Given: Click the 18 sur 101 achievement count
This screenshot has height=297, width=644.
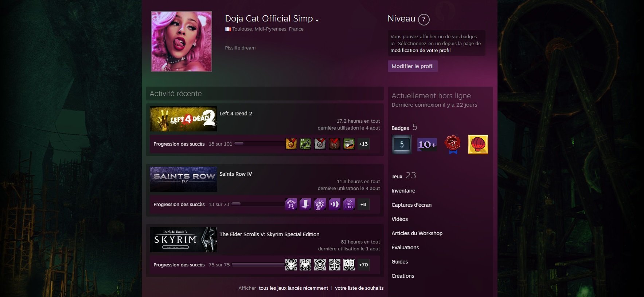Looking at the screenshot, I should tap(220, 144).
